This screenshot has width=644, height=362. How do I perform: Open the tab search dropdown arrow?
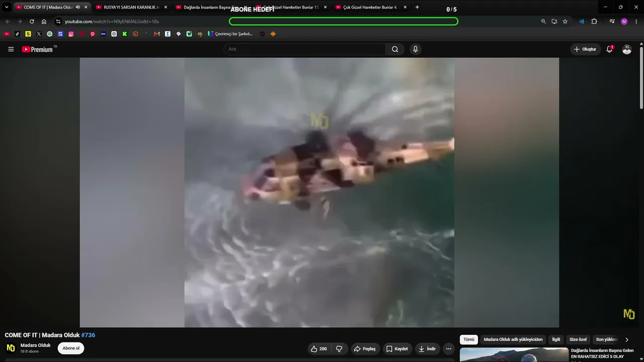(7, 7)
